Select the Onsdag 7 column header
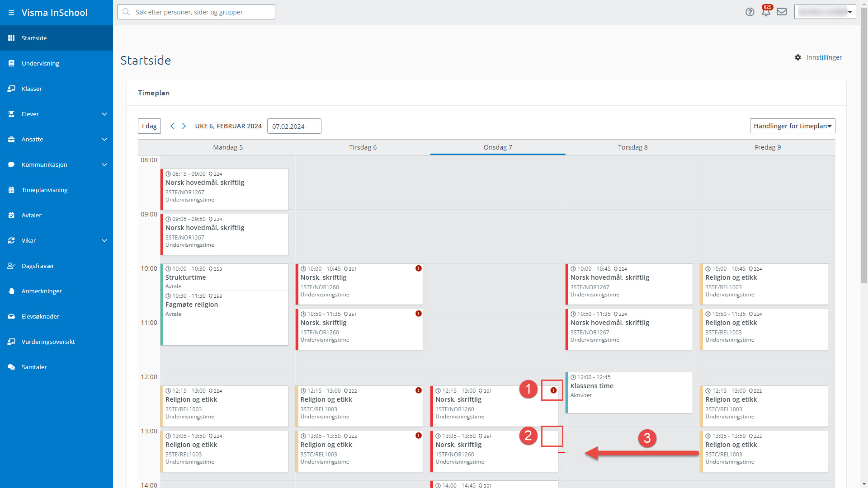Viewport: 868px width, 488px height. pos(498,147)
